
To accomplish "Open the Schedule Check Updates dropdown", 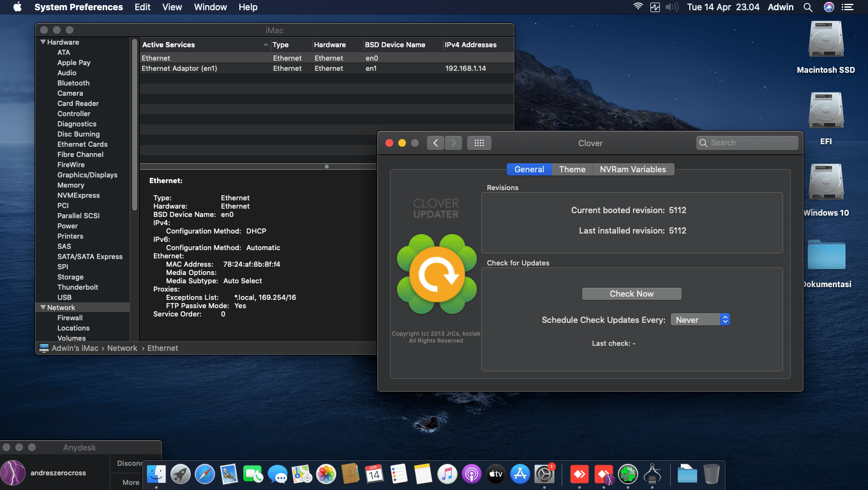I will [x=700, y=319].
